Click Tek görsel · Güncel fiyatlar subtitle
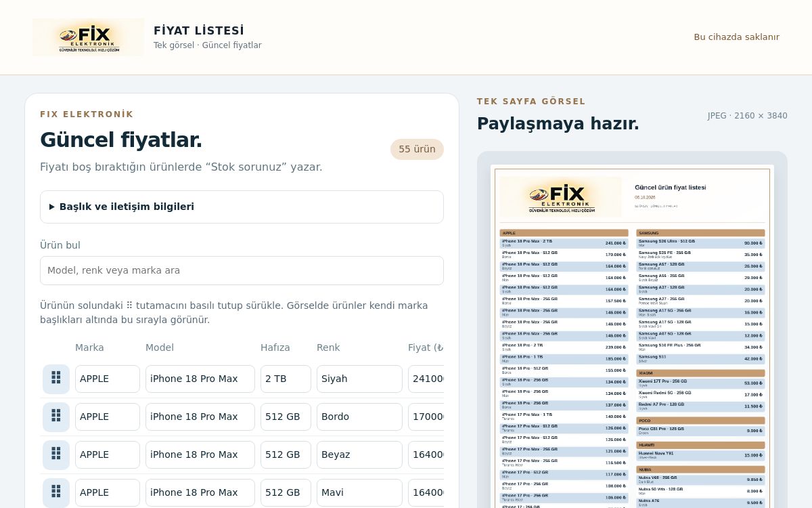The image size is (812, 508). point(208,45)
